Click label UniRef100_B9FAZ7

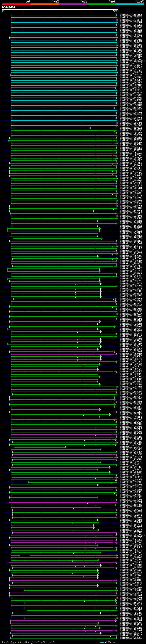click(131, 555)
